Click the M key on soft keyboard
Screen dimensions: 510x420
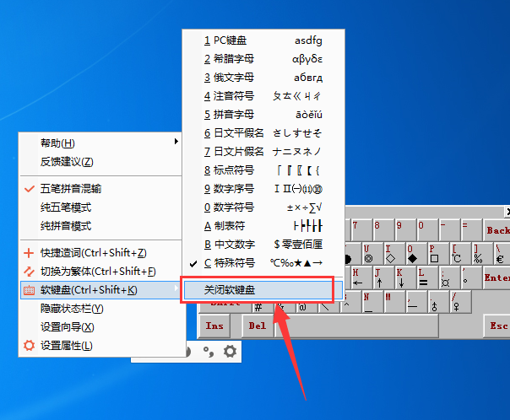pos(393,302)
